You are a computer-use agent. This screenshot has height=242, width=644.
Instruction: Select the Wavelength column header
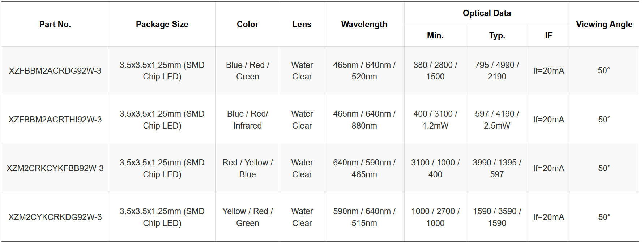364,24
